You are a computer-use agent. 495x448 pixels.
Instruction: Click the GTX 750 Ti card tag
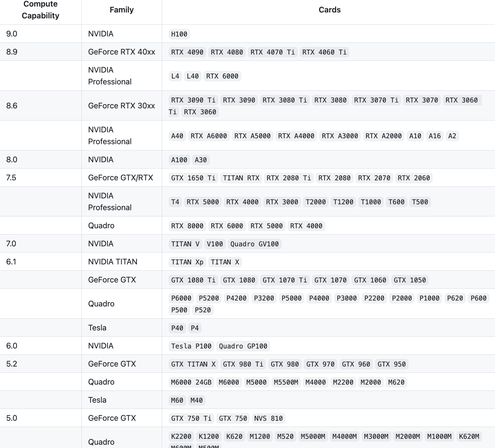(x=191, y=418)
